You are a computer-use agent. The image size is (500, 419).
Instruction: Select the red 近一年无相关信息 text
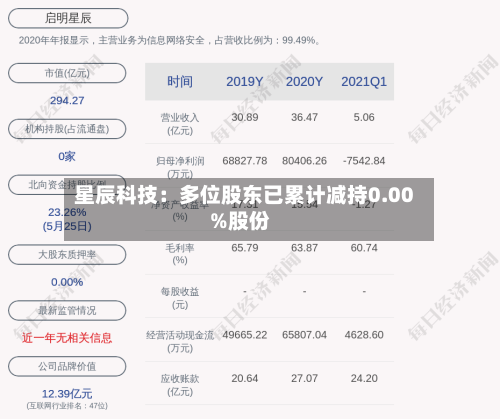tap(67, 338)
